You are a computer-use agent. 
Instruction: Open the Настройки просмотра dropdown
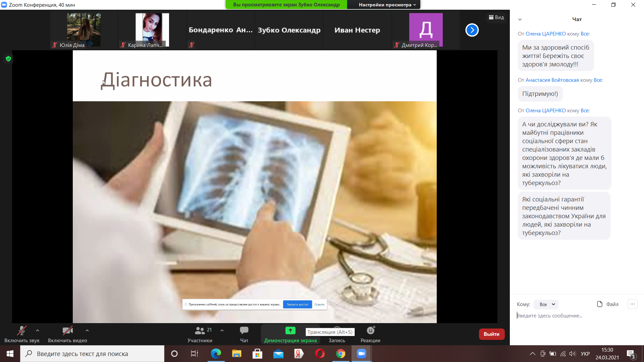387,5
